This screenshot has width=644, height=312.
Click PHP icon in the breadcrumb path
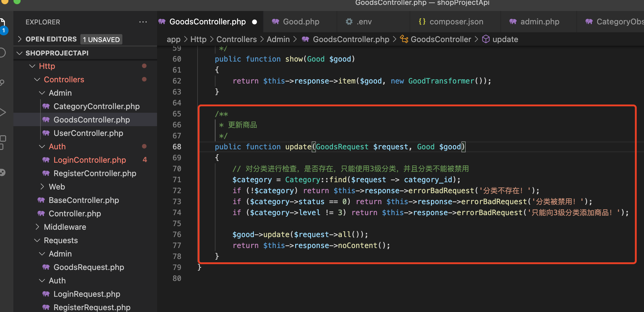coord(306,39)
